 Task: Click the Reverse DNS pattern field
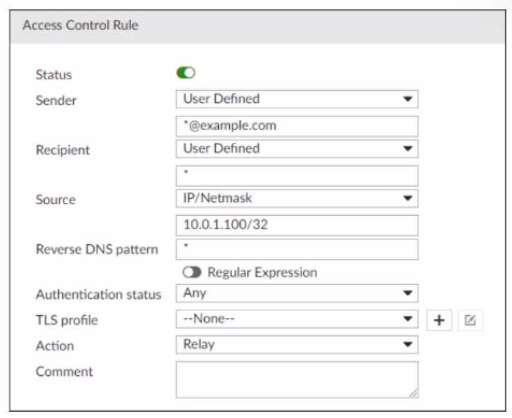point(297,250)
